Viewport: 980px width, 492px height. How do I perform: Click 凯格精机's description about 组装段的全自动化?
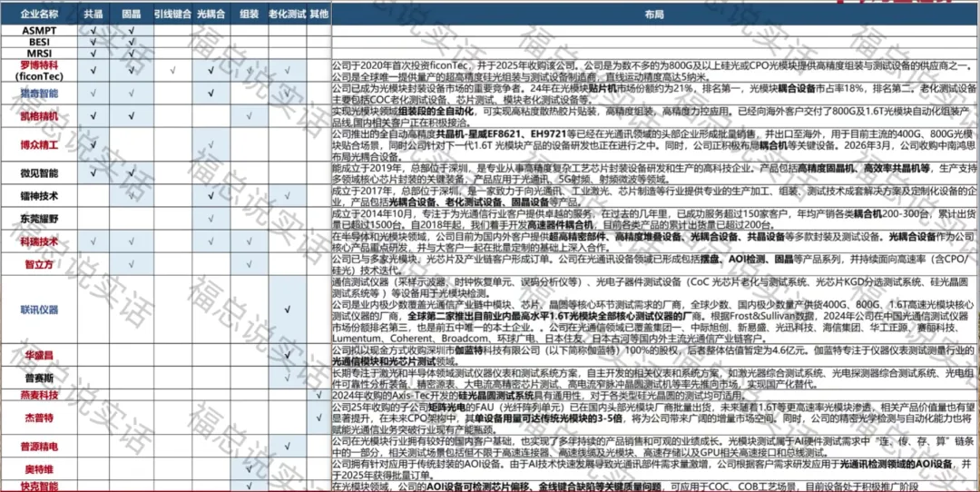pyautogui.click(x=656, y=116)
